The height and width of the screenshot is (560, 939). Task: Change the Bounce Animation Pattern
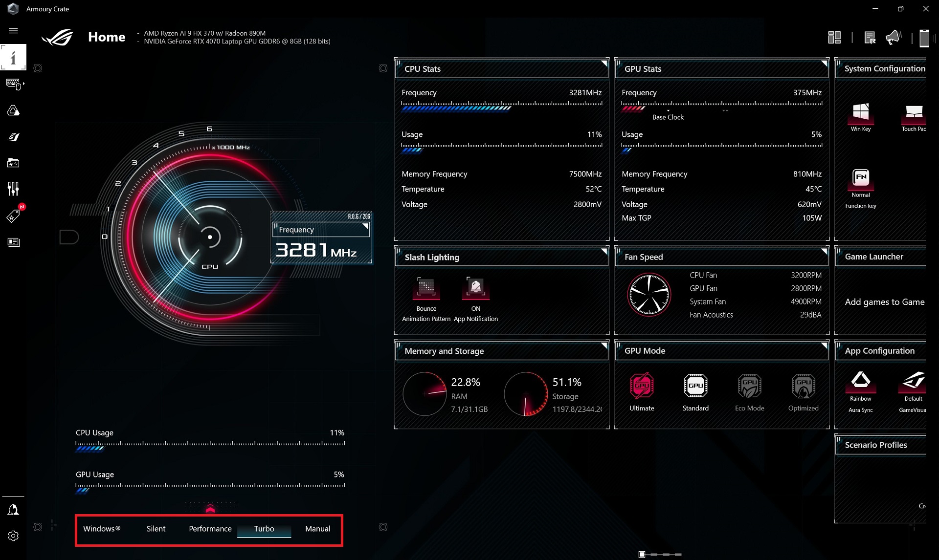pos(426,287)
